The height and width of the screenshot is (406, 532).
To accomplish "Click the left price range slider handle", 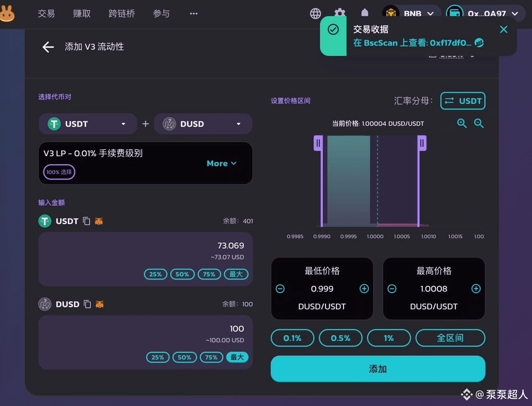I will (x=318, y=143).
